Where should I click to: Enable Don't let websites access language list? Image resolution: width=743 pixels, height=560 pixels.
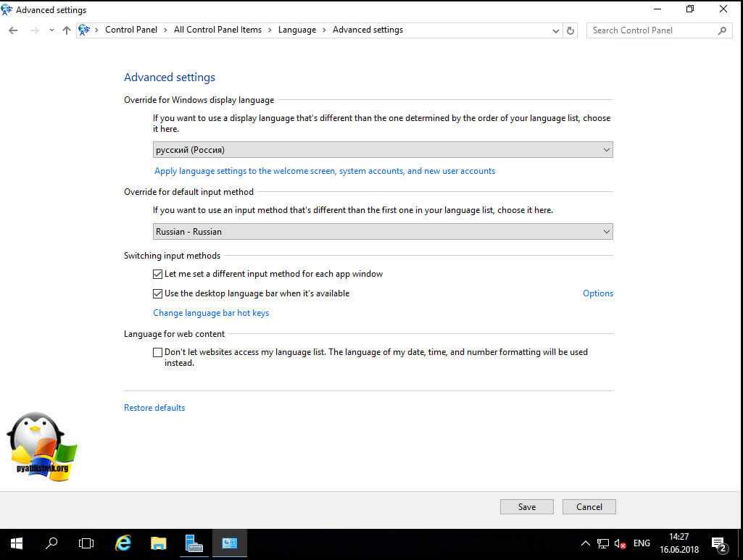[x=158, y=353]
